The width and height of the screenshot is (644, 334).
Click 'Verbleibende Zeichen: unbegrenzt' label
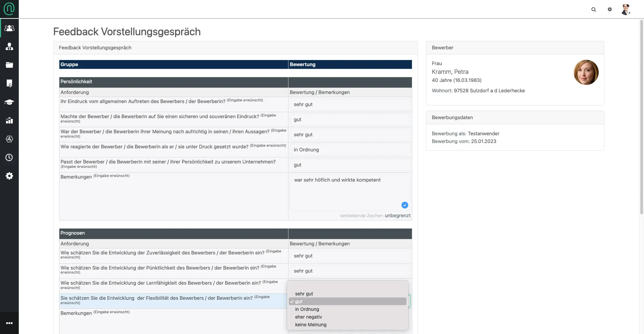tap(375, 216)
